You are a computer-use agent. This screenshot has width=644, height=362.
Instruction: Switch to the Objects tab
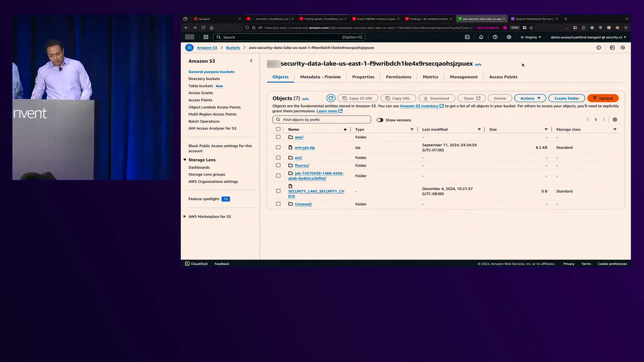[x=280, y=77]
